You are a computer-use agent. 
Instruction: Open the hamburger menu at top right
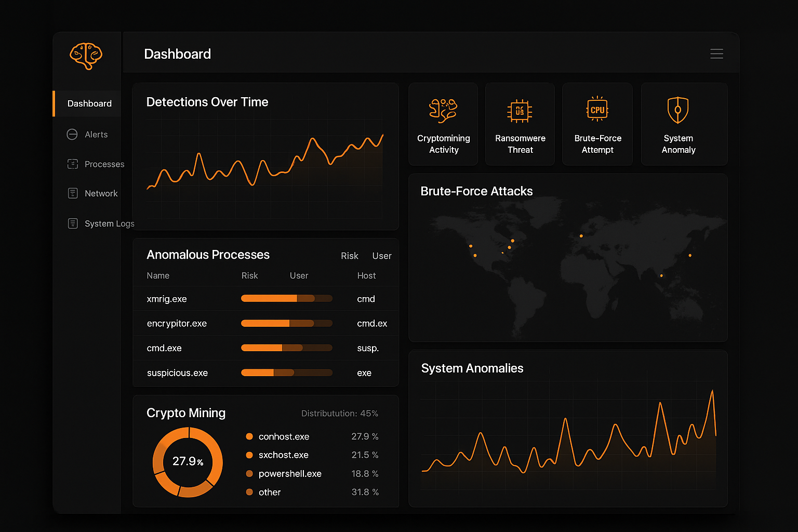click(x=717, y=54)
